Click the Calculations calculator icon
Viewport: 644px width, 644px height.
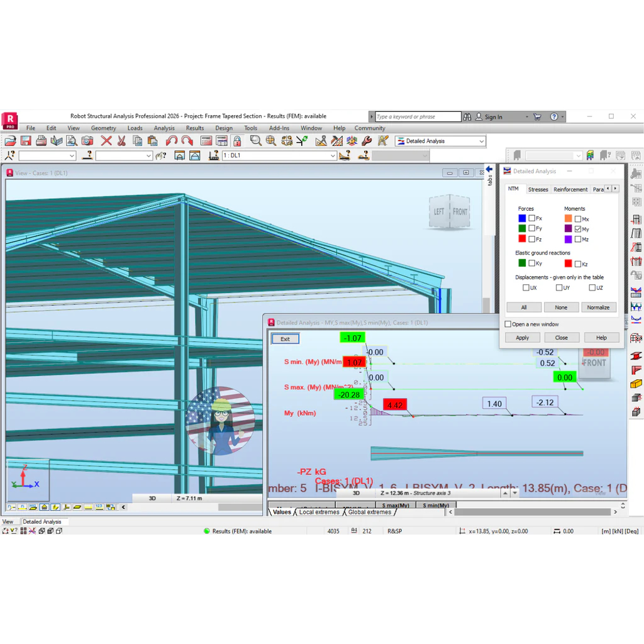pos(206,141)
